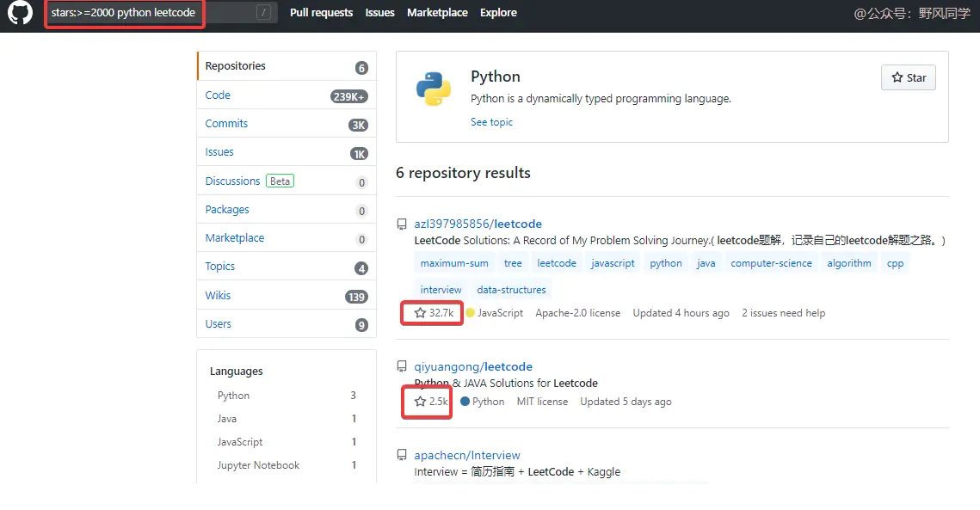Viewport: 980px width, 510px height.
Task: Open the "See topic" link
Action: click(491, 122)
